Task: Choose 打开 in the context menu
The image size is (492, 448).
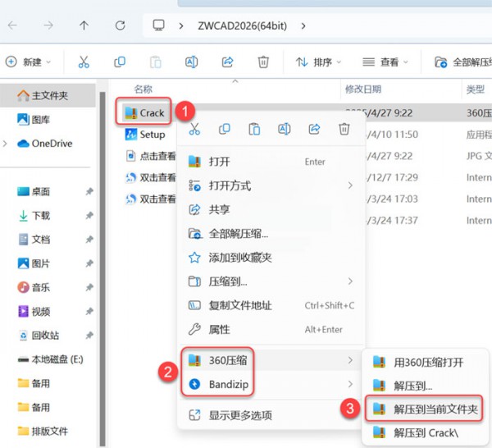Action: (271, 162)
